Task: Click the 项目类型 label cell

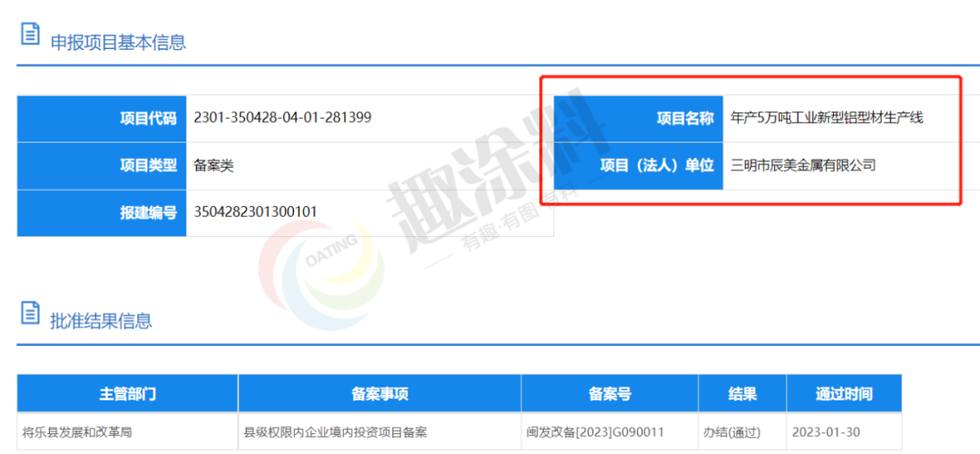Action: click(x=102, y=166)
